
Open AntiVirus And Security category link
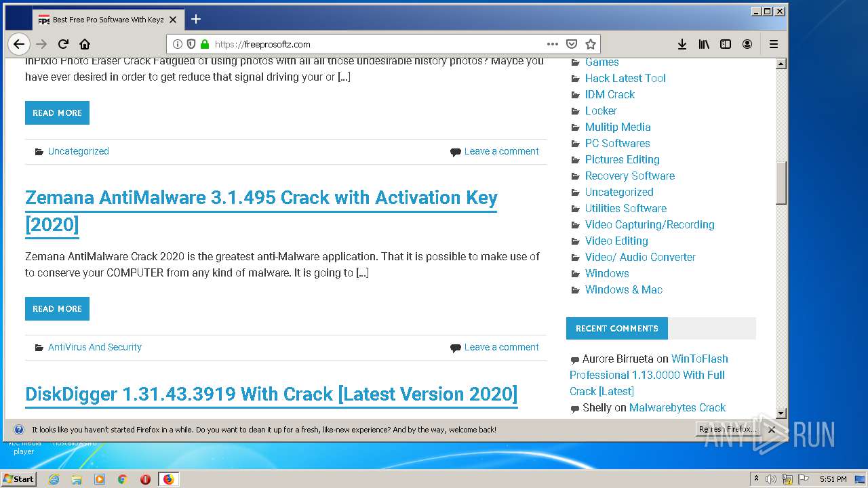pos(94,347)
